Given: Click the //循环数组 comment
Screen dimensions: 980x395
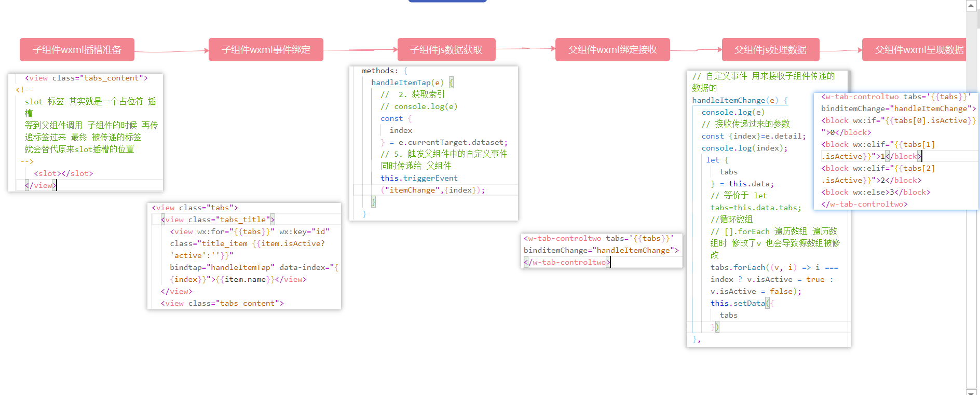Looking at the screenshot, I should [731, 220].
